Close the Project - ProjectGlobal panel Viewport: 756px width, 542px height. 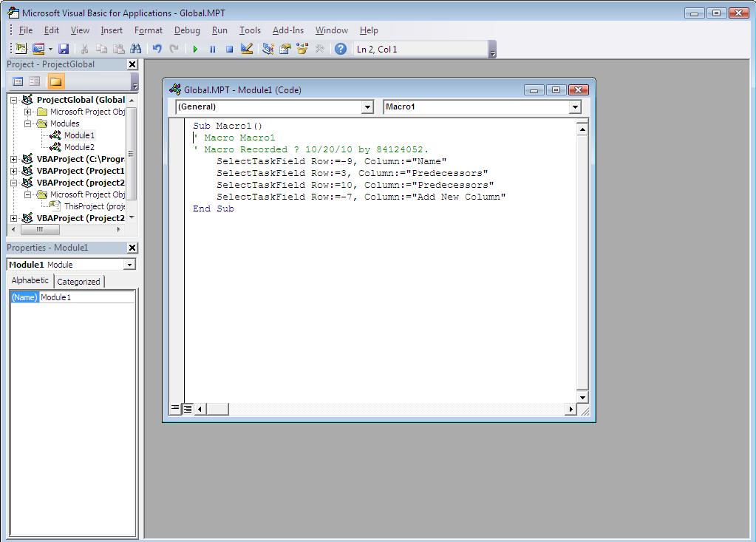coord(132,64)
